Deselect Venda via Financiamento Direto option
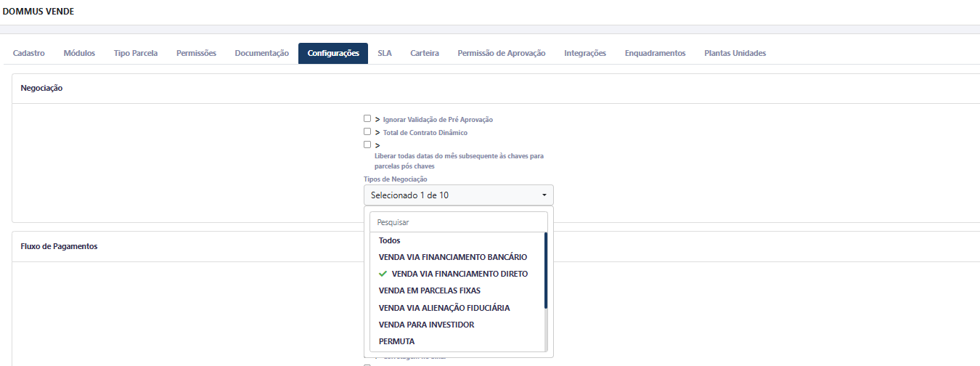 (x=459, y=274)
